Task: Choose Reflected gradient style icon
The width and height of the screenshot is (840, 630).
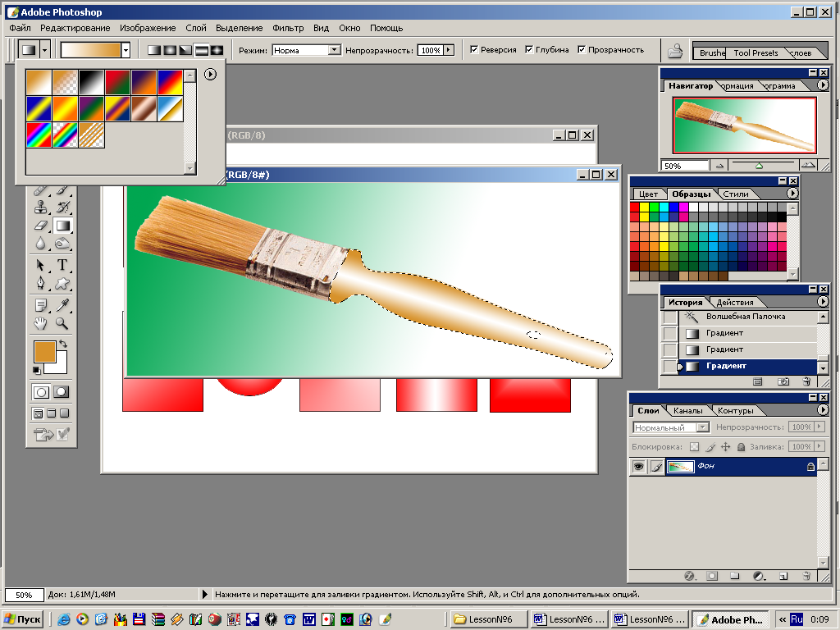Action: click(x=202, y=50)
